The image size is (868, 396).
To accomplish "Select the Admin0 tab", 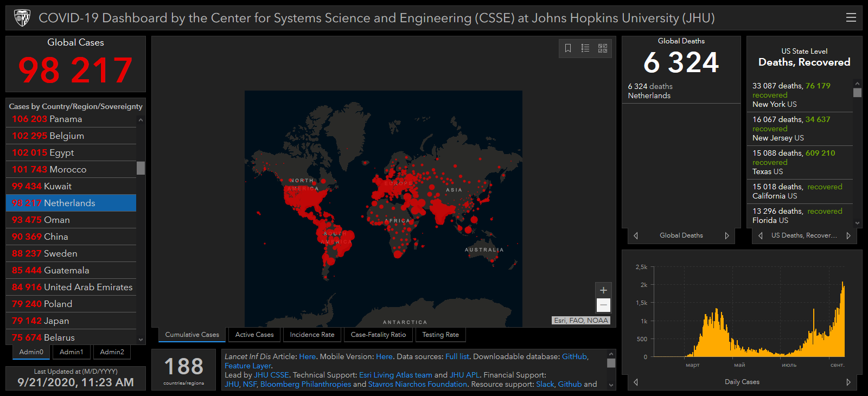I will [31, 352].
